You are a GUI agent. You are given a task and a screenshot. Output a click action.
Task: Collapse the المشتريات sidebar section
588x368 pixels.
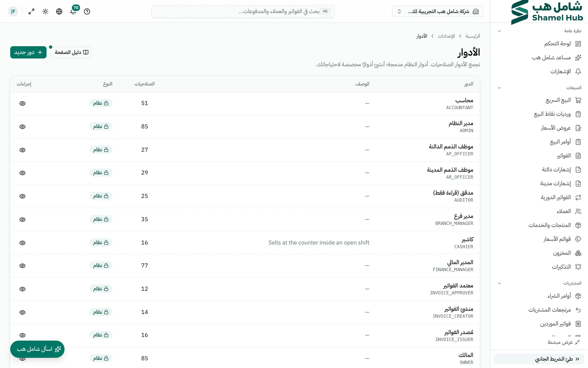(499, 283)
